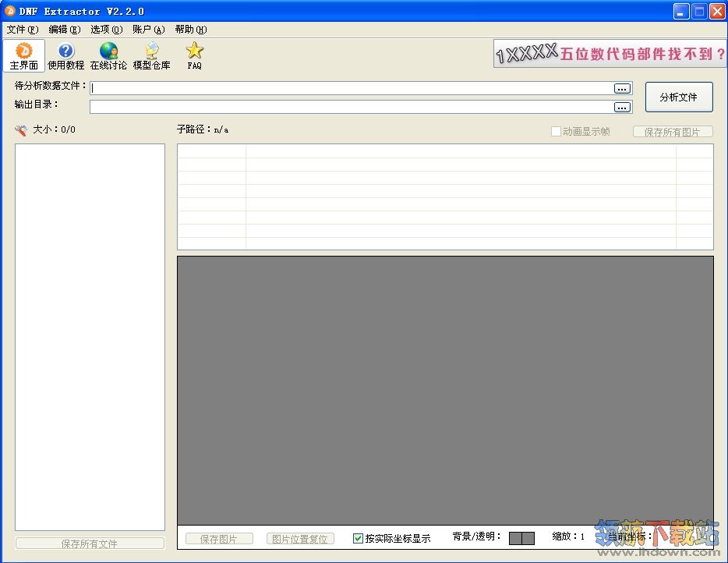
Task: Open the 选项(O) menu
Action: click(106, 30)
